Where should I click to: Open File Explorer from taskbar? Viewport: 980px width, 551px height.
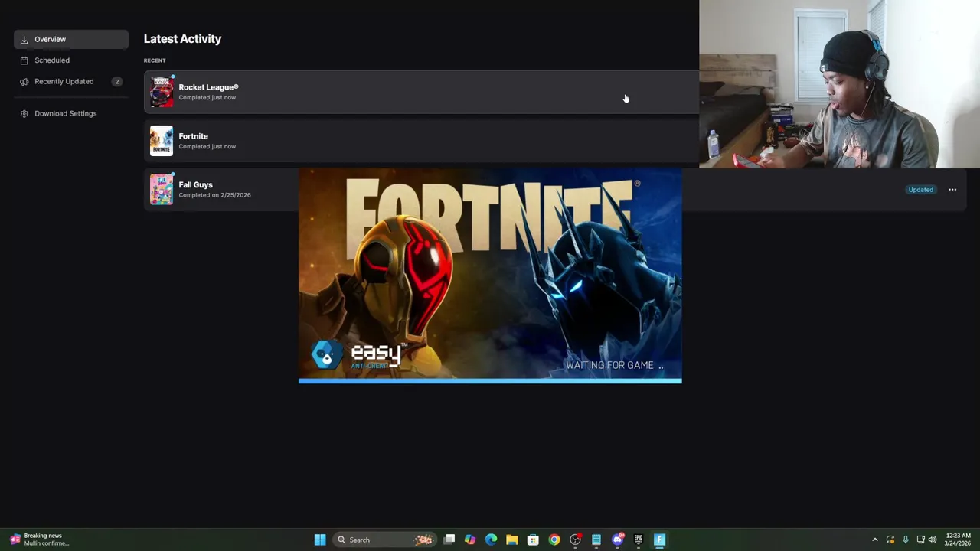512,540
